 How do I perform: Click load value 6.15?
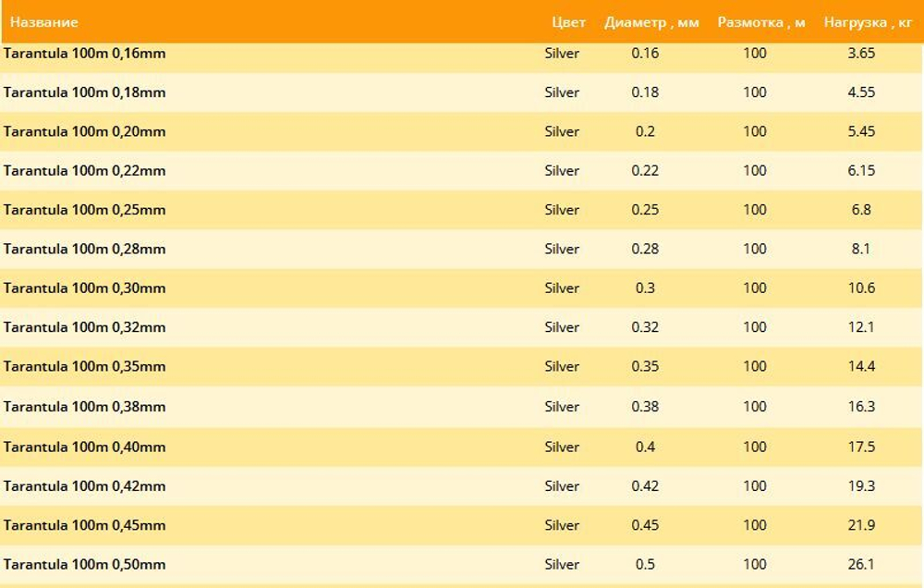(x=861, y=170)
